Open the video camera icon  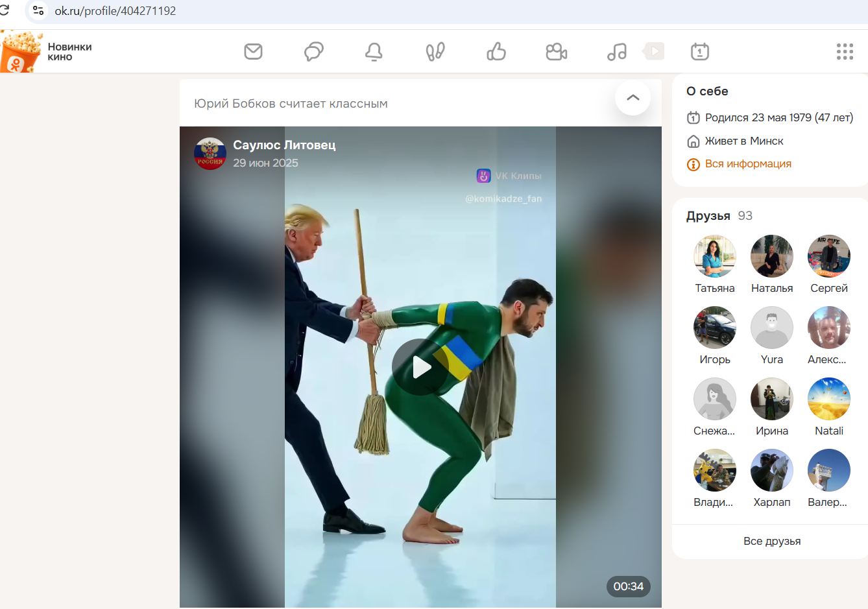coord(557,52)
